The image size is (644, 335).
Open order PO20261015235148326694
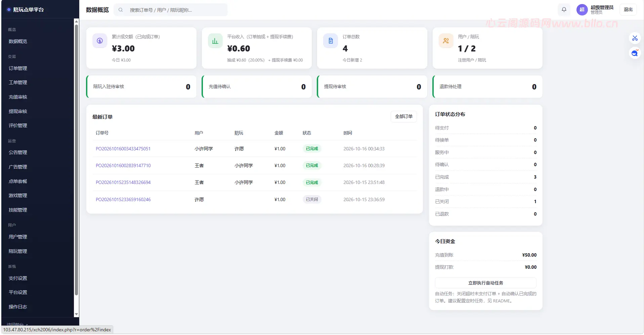(x=123, y=182)
